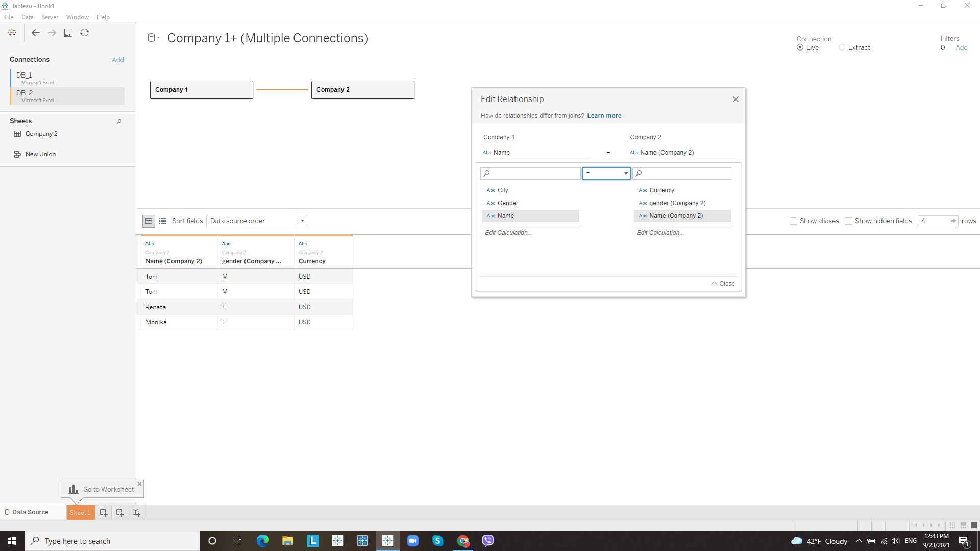Click the new worksheet icon

(104, 513)
